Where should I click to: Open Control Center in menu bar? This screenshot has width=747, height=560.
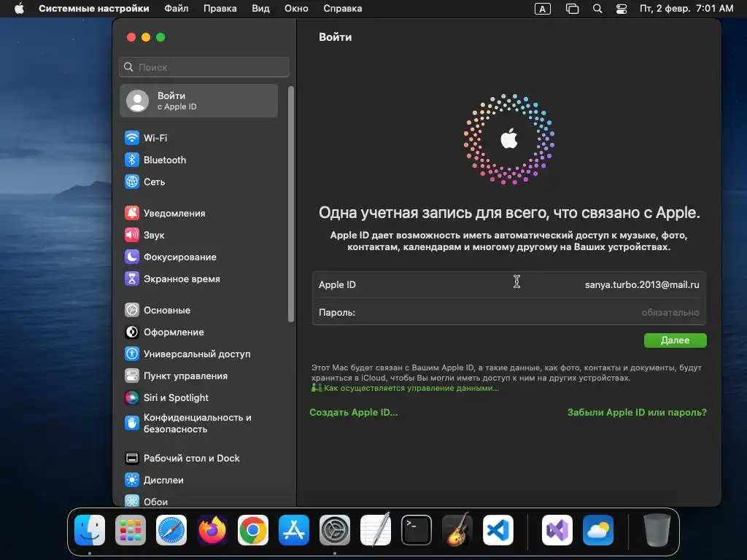pyautogui.click(x=622, y=9)
